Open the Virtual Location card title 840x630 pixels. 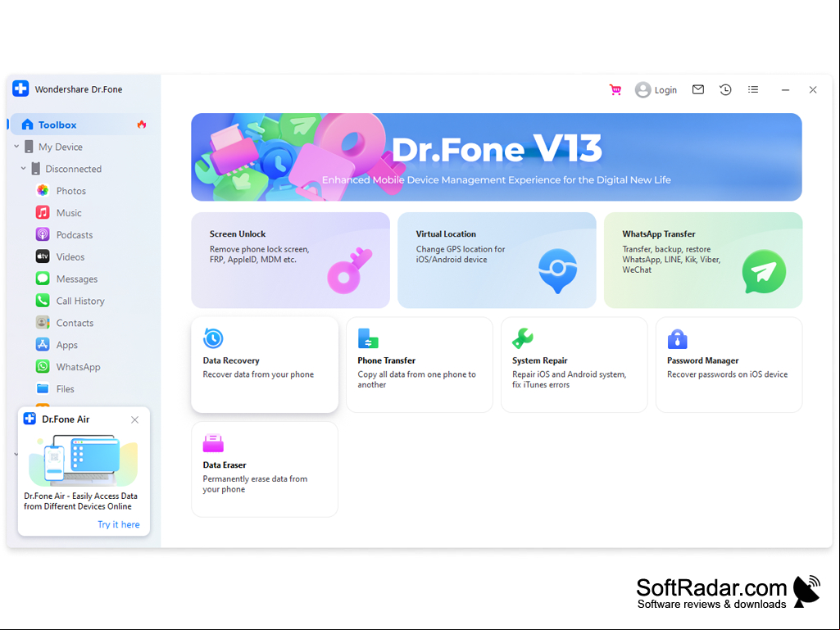point(446,234)
